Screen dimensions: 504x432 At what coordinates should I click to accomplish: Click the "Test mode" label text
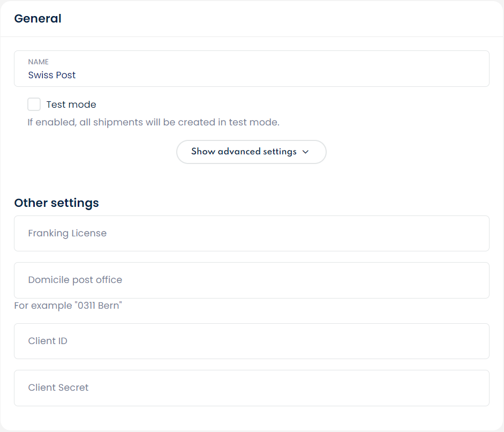[71, 105]
